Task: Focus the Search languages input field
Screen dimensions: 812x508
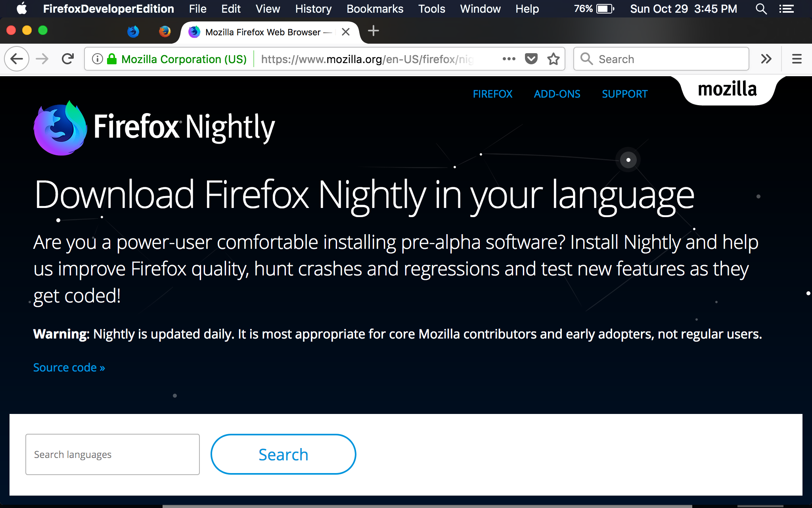Action: pos(112,454)
